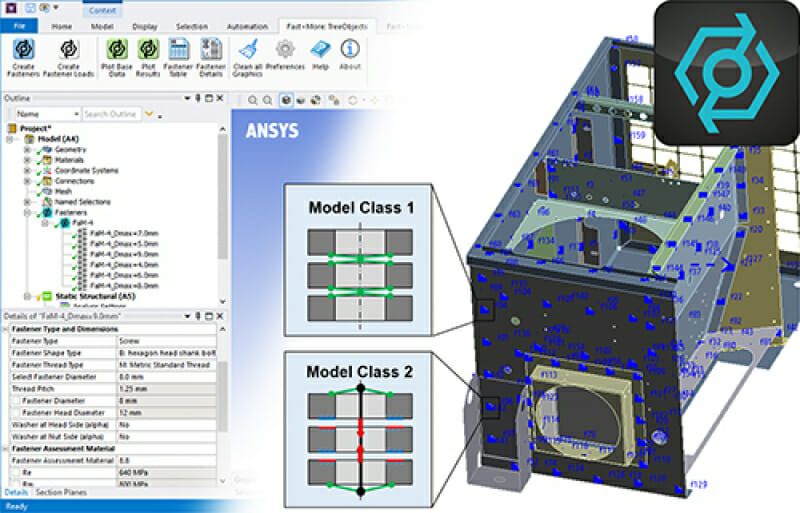Switch to the Model ribbon tab
This screenshot has width=800, height=513.
102,27
